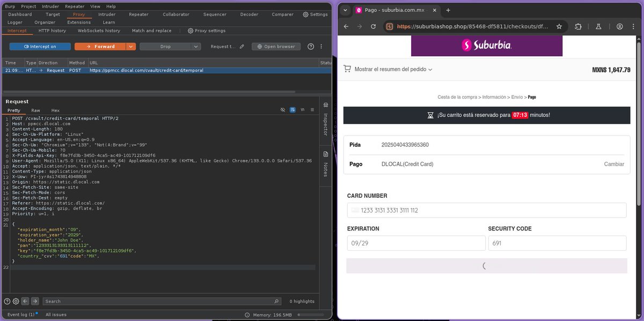
Task: Toggle show non-printable characters (\n) icon
Action: click(x=303, y=109)
